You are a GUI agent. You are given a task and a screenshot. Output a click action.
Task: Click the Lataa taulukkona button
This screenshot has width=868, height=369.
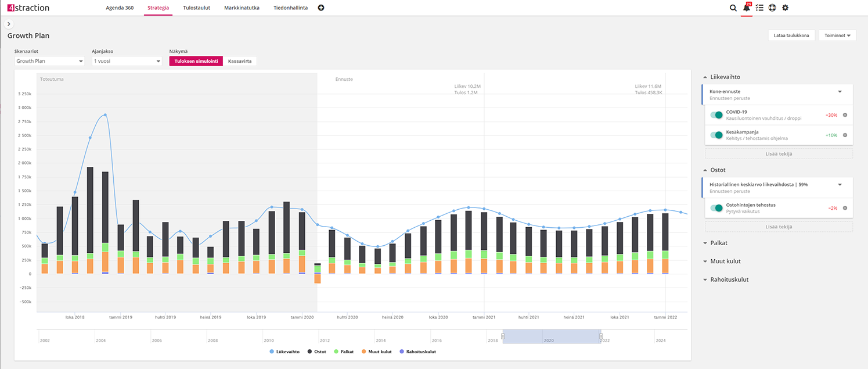point(791,35)
